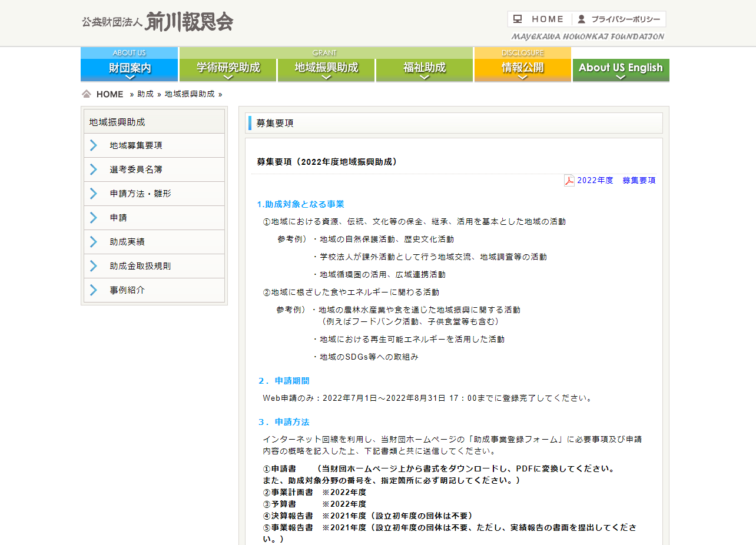Go to 申請方法・雛形 in the sidebar
This screenshot has width=756, height=545.
point(140,194)
